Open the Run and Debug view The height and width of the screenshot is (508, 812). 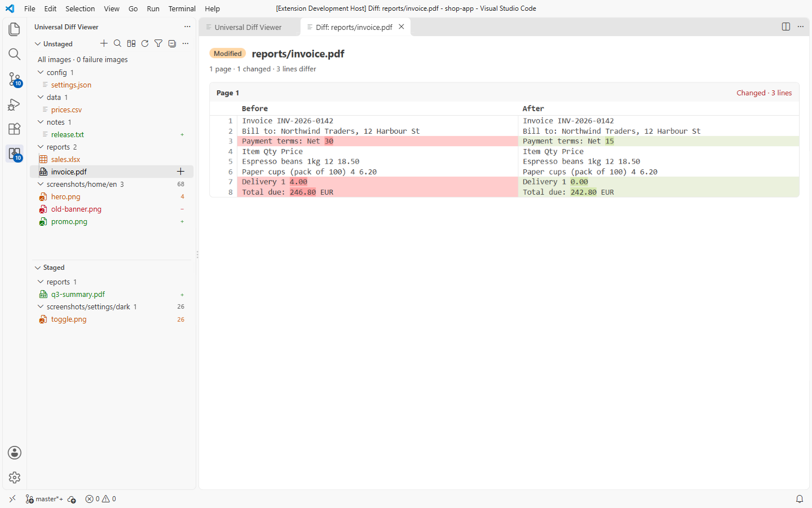pyautogui.click(x=15, y=104)
